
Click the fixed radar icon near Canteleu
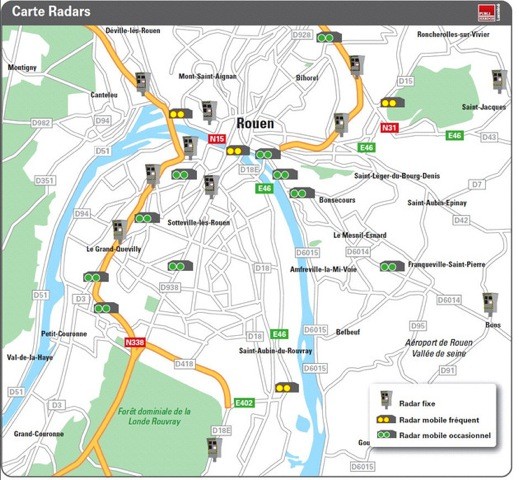tap(143, 83)
